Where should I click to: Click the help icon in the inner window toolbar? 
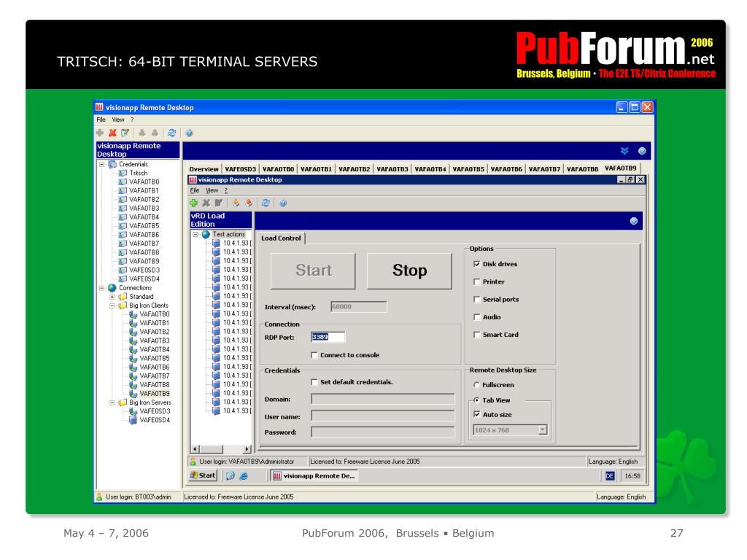pos(283,203)
